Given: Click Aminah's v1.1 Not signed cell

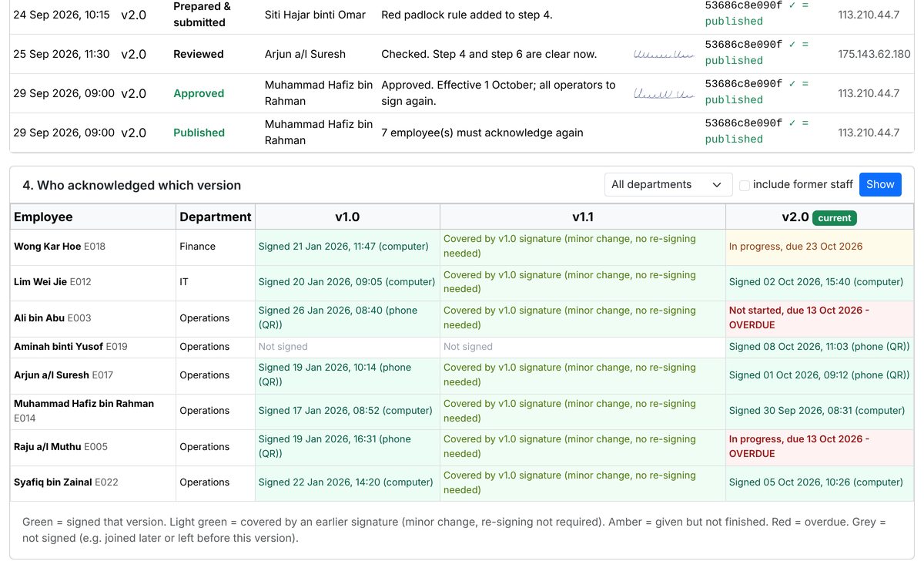Looking at the screenshot, I should pyautogui.click(x=583, y=347).
